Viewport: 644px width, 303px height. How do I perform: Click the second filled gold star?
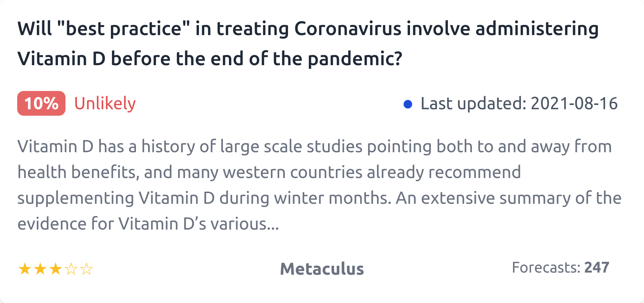point(40,269)
